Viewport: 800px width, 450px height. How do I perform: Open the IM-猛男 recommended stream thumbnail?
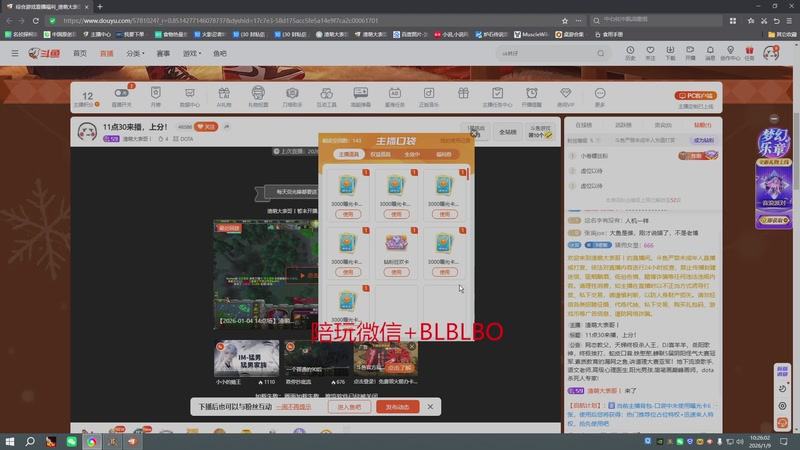pyautogui.click(x=246, y=359)
